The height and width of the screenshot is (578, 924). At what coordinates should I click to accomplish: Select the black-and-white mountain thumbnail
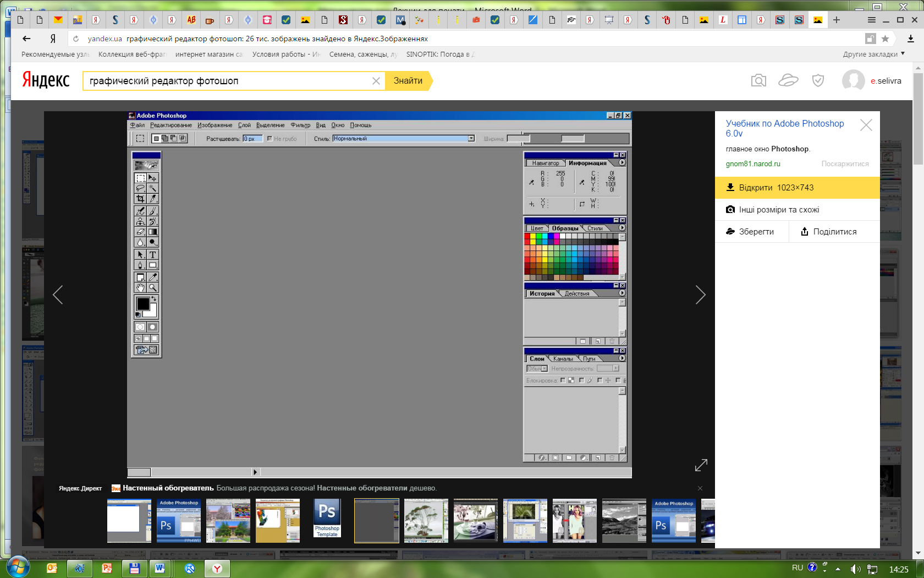tap(624, 521)
